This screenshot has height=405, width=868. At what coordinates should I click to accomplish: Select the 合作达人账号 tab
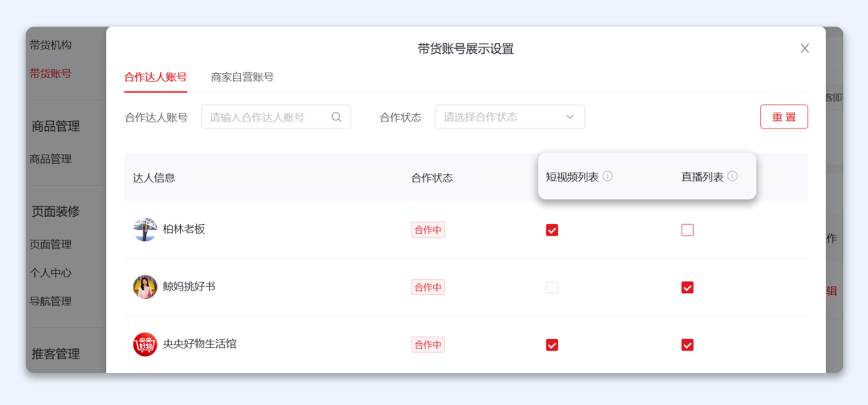(x=155, y=77)
